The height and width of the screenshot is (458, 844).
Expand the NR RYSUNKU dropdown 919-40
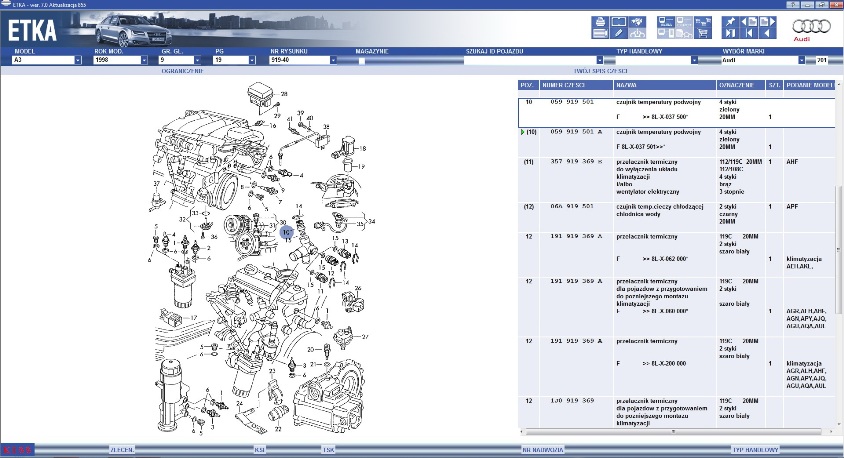point(333,60)
